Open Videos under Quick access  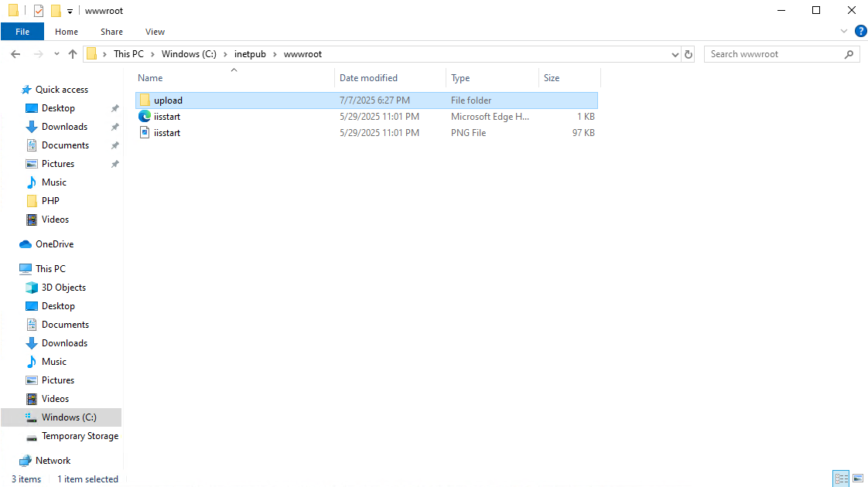pos(55,220)
